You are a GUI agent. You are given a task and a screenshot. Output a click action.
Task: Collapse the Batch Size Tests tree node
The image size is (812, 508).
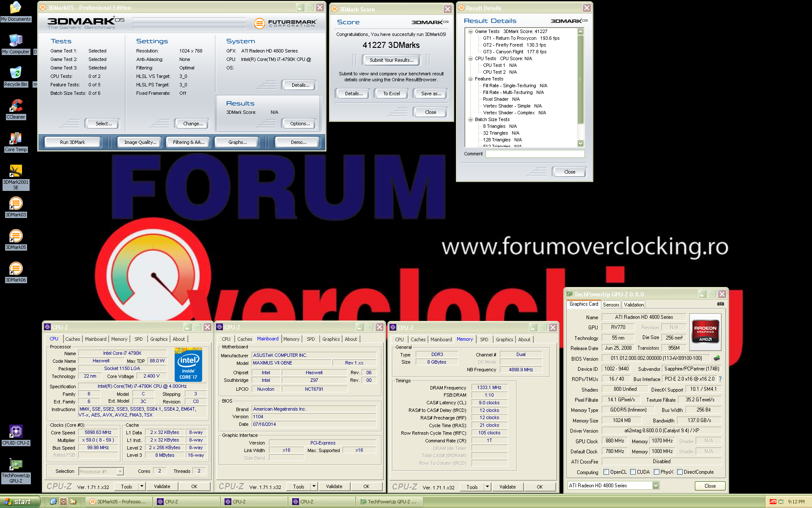point(470,119)
